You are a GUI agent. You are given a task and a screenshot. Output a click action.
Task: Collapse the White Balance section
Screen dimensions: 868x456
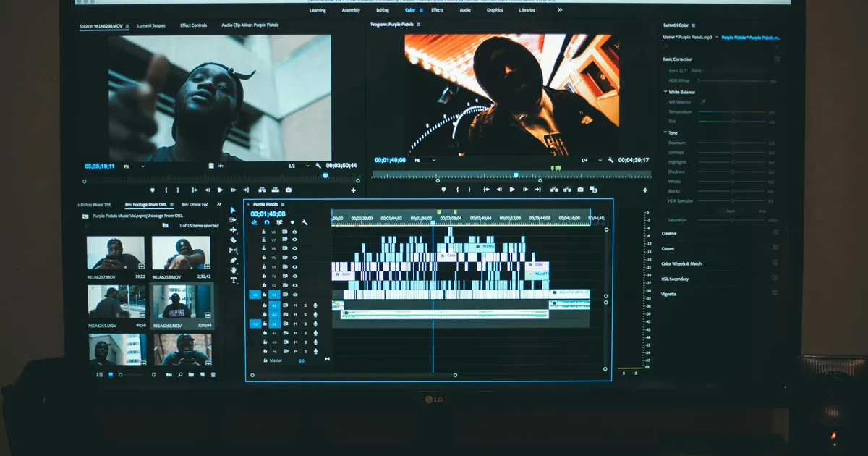pos(665,92)
